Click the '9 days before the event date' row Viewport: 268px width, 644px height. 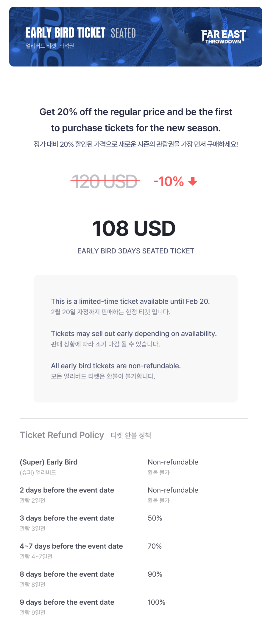pos(67,602)
